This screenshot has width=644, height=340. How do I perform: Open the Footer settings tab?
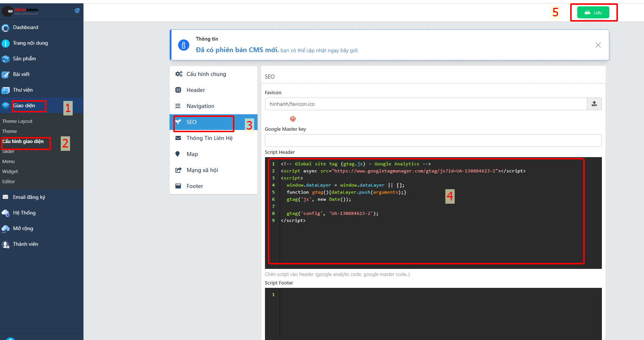(214, 186)
